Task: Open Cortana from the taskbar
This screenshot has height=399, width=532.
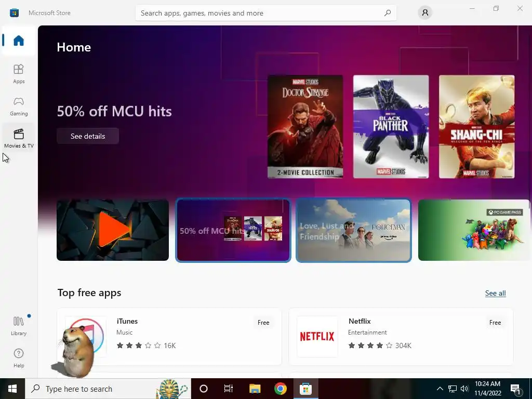Action: click(x=204, y=389)
